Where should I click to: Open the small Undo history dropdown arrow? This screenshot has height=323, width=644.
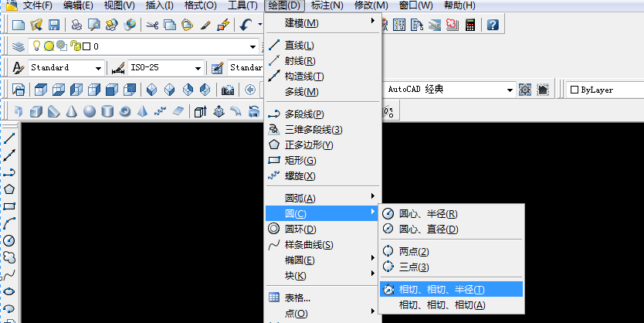click(x=259, y=25)
